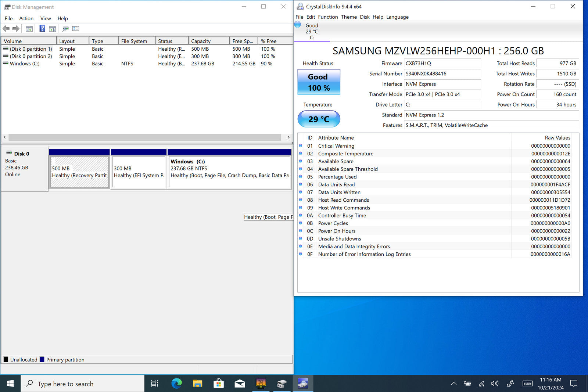Click the Show/Hide Console Tree toolbar icon

coord(29,29)
